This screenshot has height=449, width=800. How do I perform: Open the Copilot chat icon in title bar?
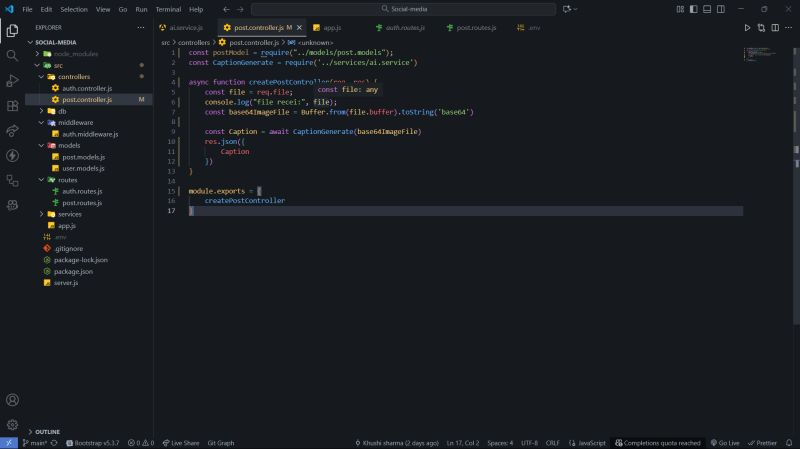(567, 9)
